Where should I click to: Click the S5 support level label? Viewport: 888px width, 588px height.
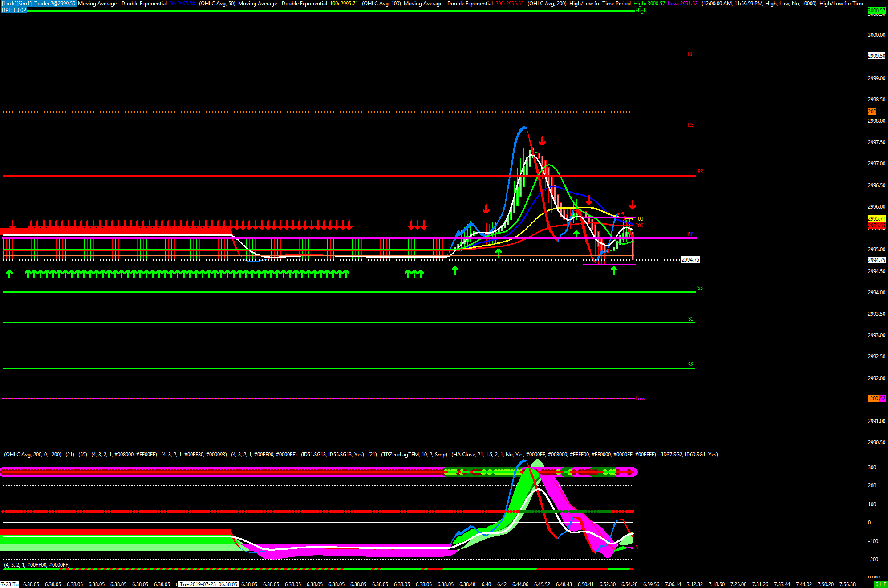coord(690,319)
